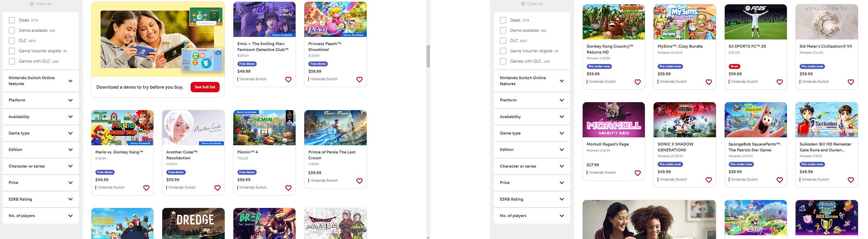Toggle Games with DLC checkbox on left page
868x239 pixels.
click(12, 61)
